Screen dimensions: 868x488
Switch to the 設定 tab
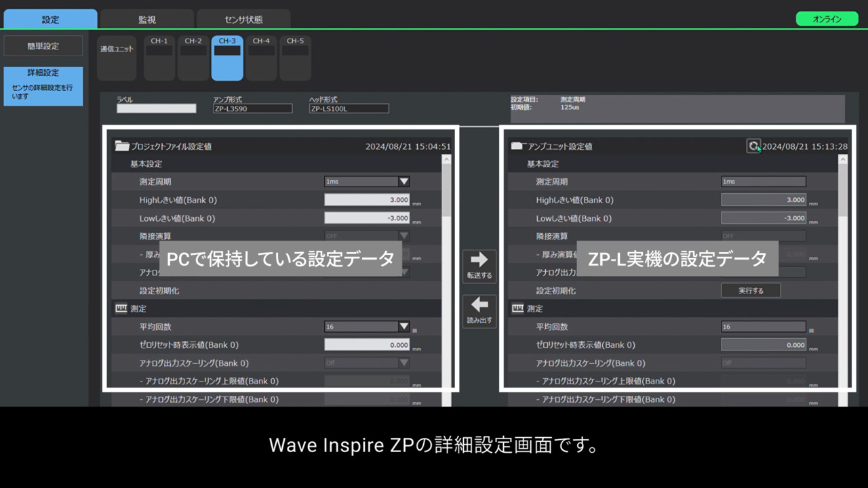(x=50, y=19)
